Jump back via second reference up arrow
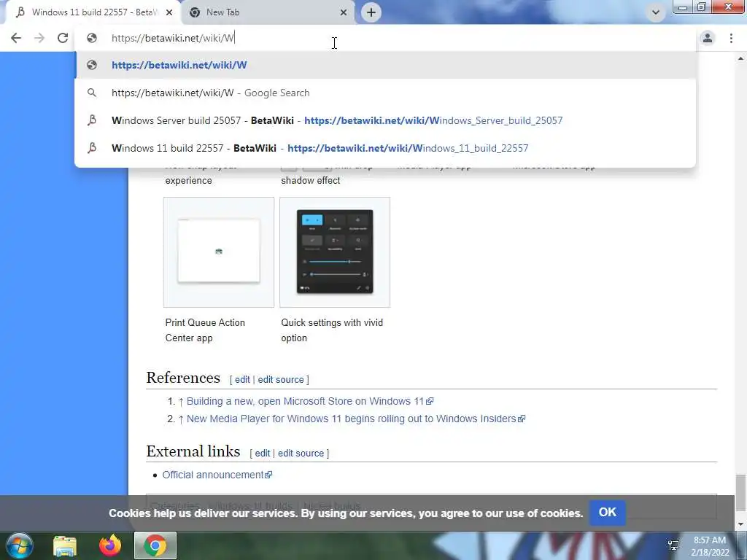This screenshot has height=560, width=747. click(x=181, y=419)
